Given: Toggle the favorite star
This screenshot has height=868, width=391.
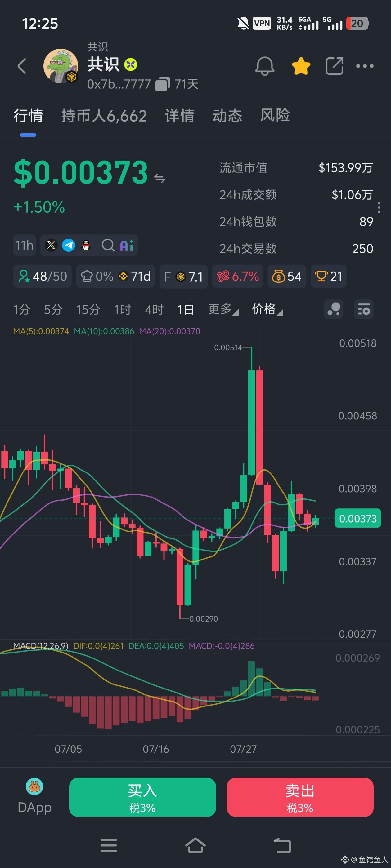Looking at the screenshot, I should pyautogui.click(x=301, y=66).
